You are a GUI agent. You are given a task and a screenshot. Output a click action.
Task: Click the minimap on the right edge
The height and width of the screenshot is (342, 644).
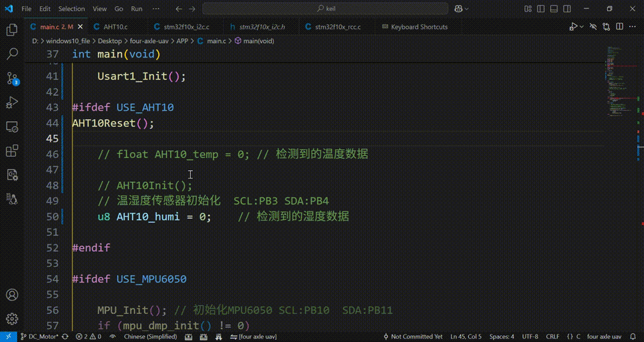[621, 82]
